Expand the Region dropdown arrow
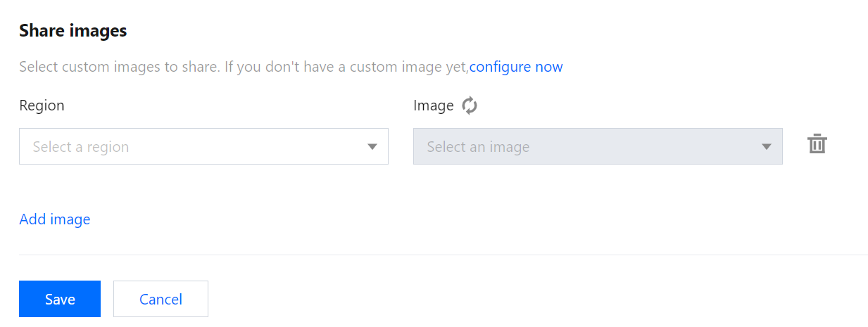868x327 pixels. click(372, 146)
